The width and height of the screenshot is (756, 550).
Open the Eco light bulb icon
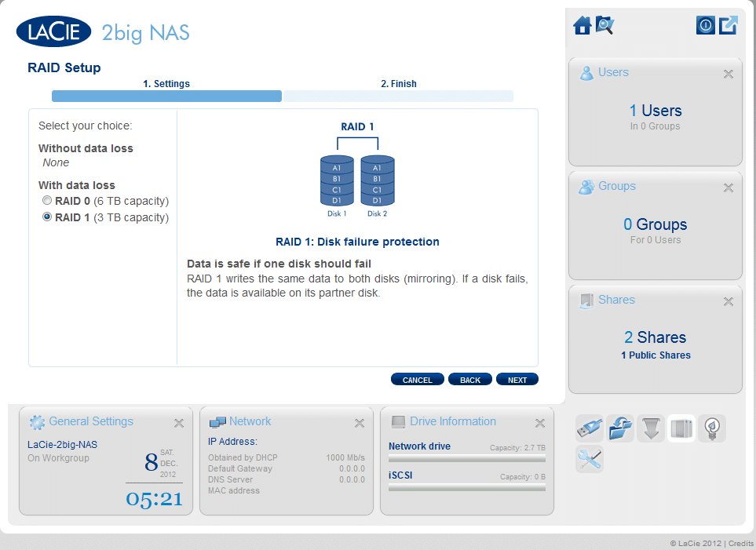click(712, 428)
